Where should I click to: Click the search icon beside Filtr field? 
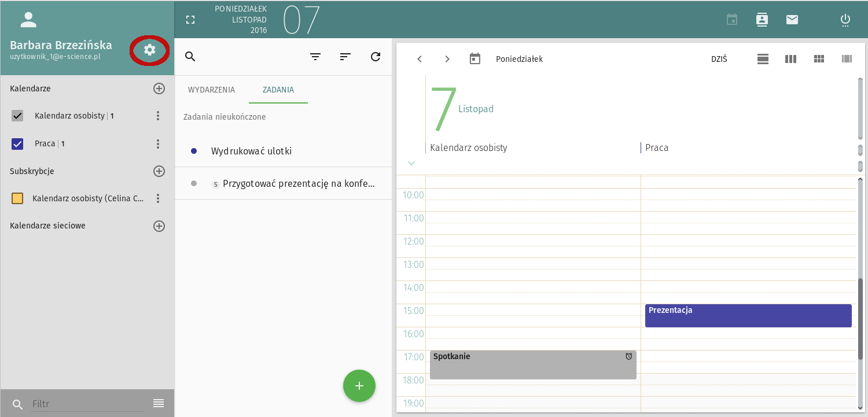tap(18, 404)
